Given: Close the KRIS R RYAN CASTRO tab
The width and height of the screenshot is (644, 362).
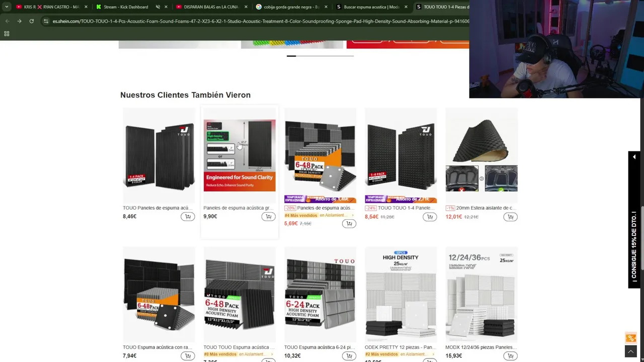Looking at the screenshot, I should [86, 7].
